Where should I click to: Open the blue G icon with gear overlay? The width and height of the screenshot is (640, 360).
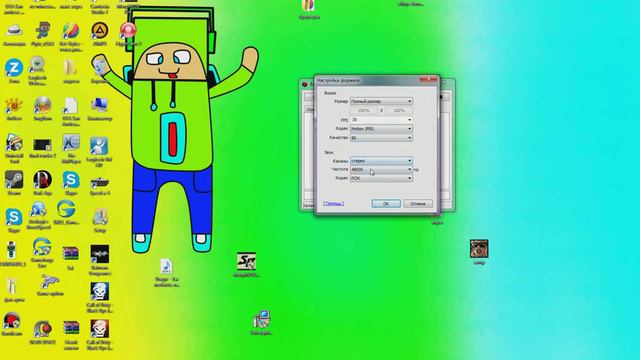click(x=42, y=247)
